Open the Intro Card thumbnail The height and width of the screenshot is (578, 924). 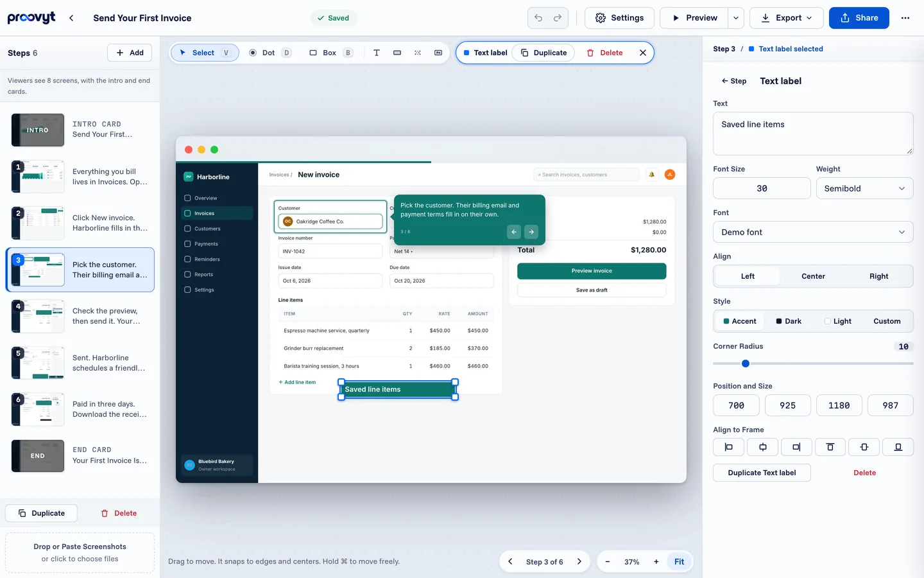[38, 130]
